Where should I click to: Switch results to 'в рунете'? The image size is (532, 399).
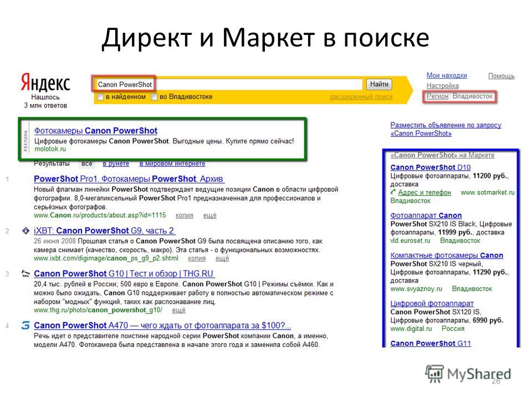116,163
